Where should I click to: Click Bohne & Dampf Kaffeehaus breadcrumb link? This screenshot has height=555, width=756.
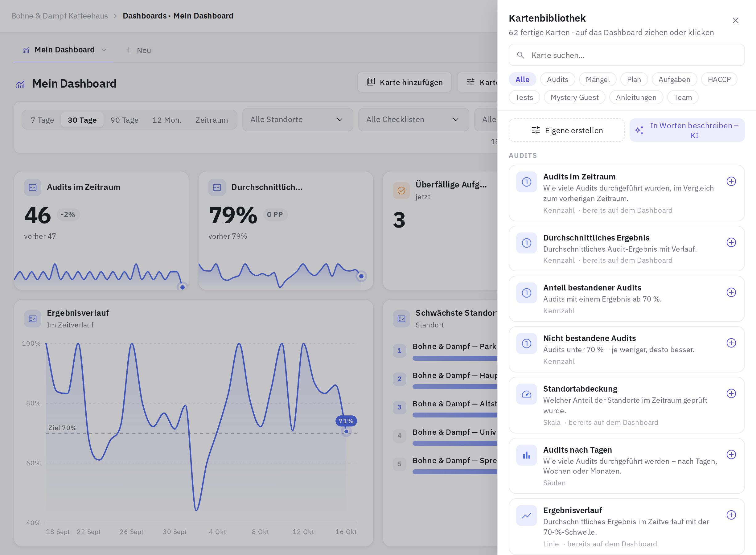pyautogui.click(x=60, y=16)
